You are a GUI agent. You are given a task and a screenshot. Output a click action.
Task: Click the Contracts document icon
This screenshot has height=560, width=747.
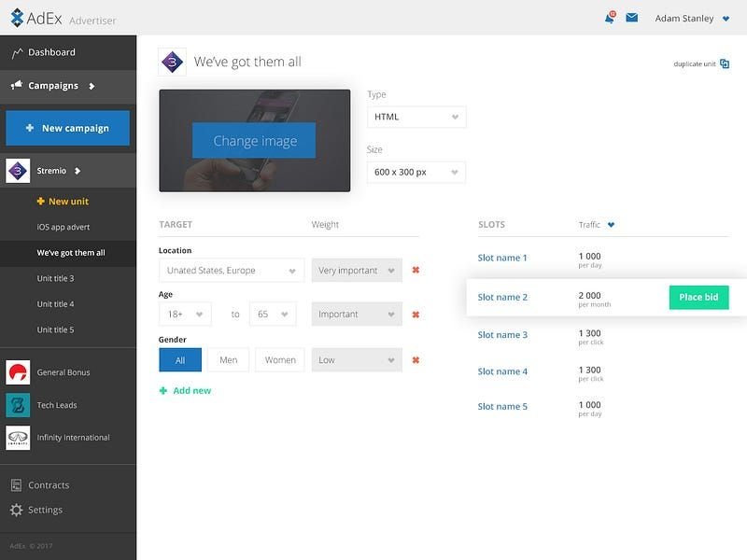(x=16, y=485)
